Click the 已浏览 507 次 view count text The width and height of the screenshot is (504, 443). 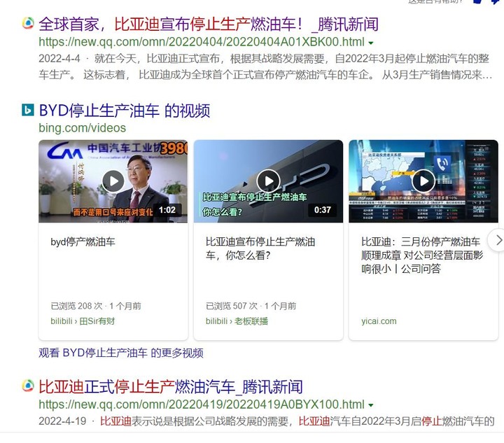(232, 306)
